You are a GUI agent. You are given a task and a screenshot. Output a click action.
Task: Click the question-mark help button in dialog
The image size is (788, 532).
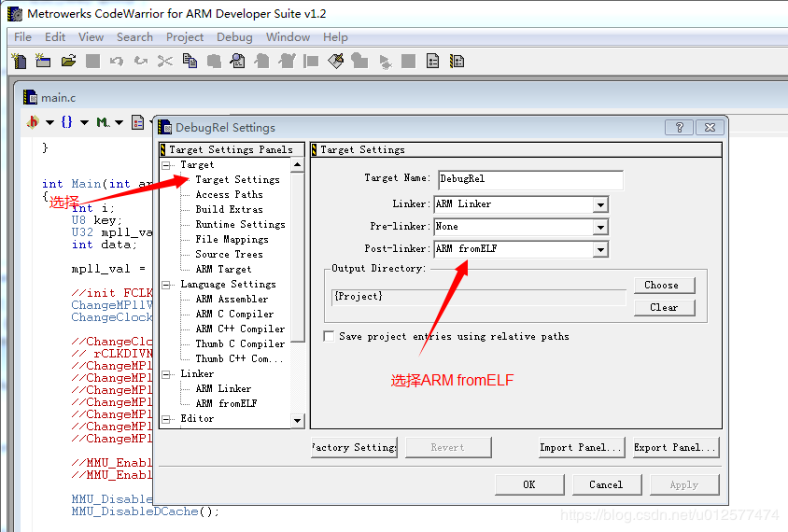coord(679,128)
